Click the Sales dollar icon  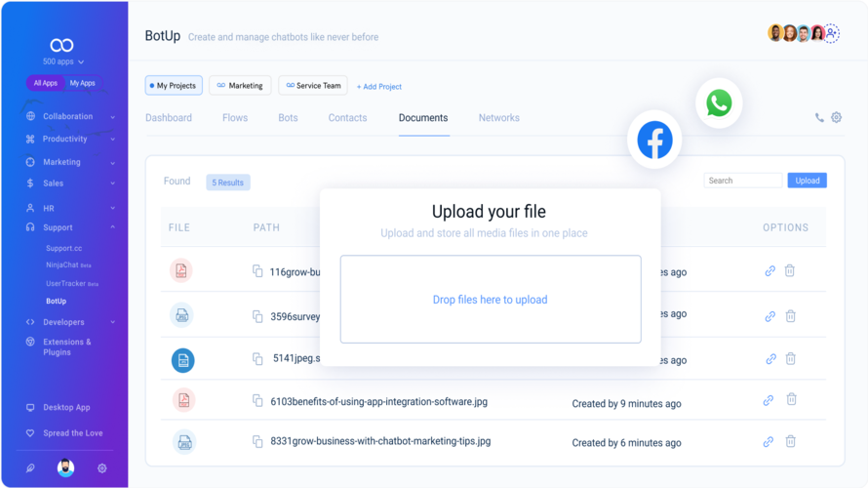point(30,183)
